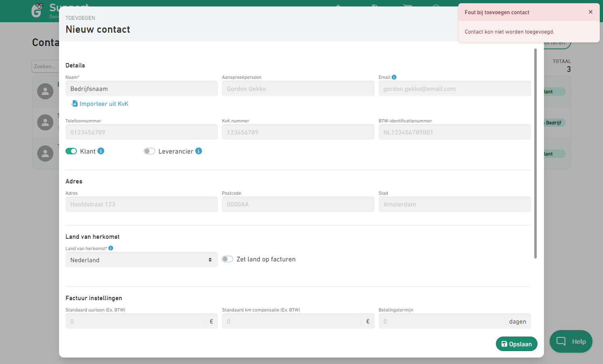Image resolution: width=603 pixels, height=364 pixels.
Task: Focus the Naam input field
Action: 141,88
